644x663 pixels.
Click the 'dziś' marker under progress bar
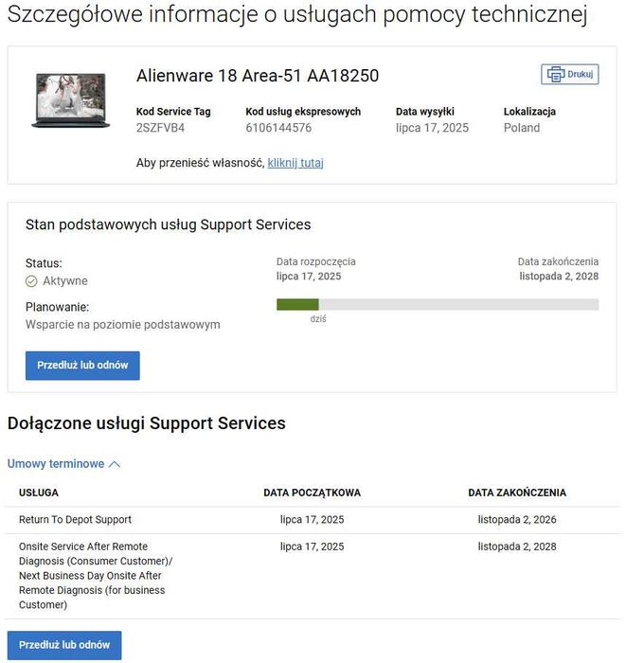pos(318,319)
